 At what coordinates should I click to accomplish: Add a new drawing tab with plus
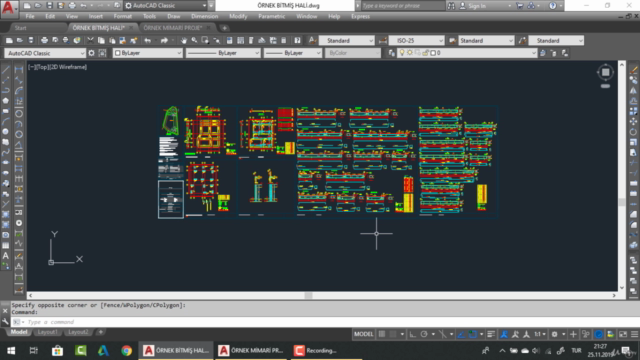tap(224, 28)
